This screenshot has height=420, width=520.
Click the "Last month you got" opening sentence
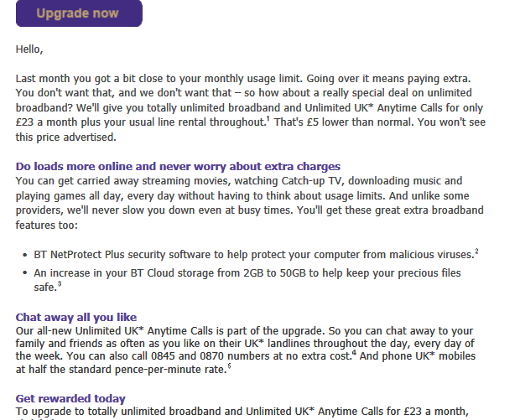click(x=168, y=78)
